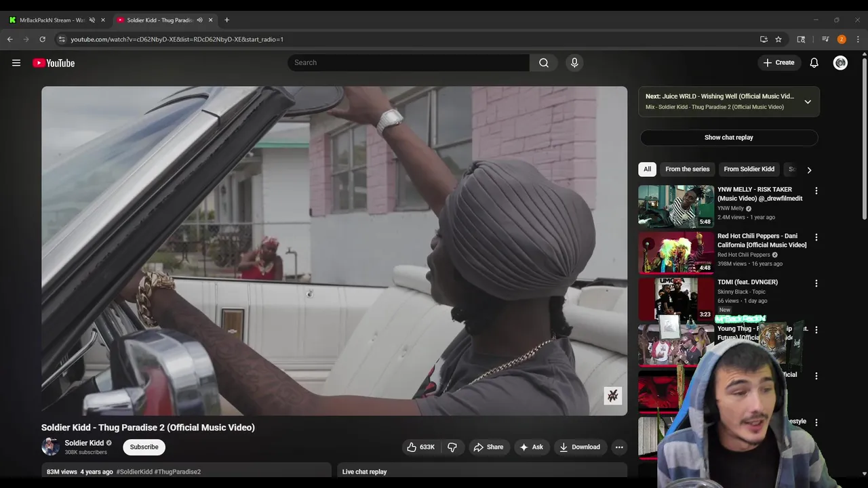
Task: Open the YouTube hamburger guide menu
Action: coord(16,63)
